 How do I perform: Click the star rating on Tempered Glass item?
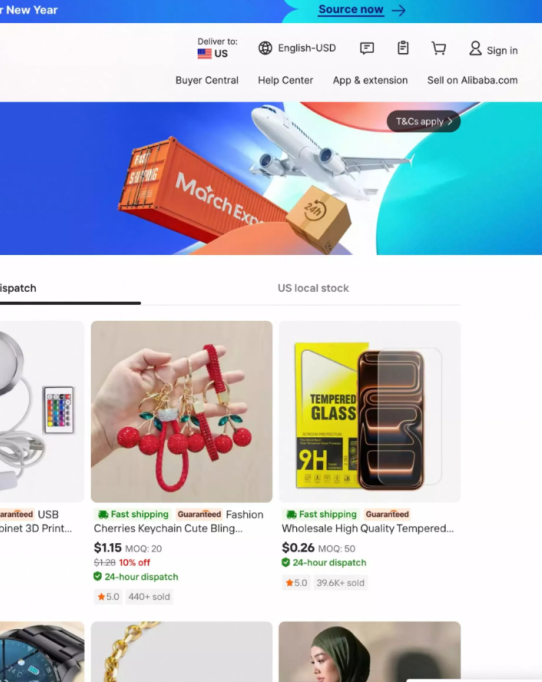[x=296, y=583]
